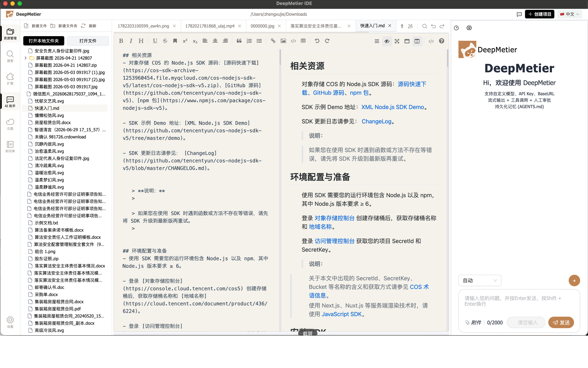The width and height of the screenshot is (588, 368).
Task: Click the magic wand icon beside tabs
Action: pyautogui.click(x=410, y=26)
